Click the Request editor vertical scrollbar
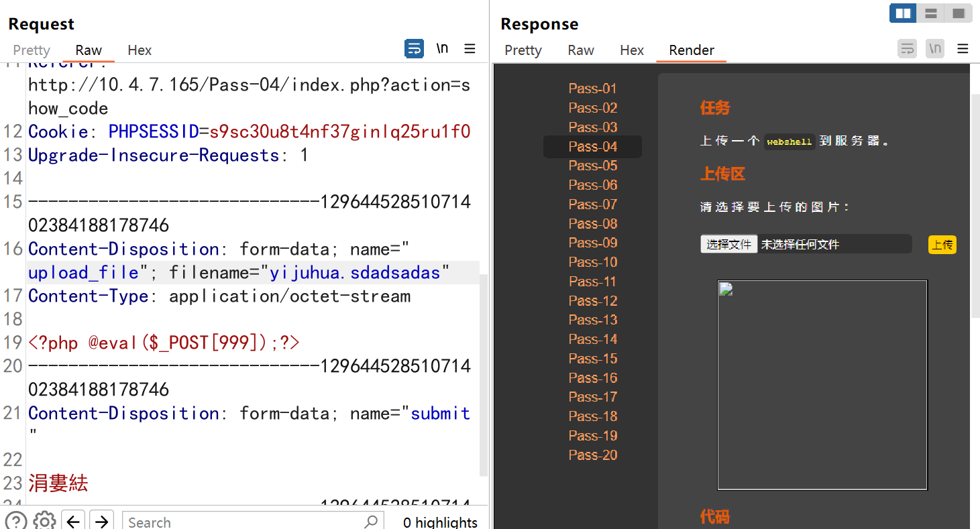This screenshot has width=980, height=529. pos(484,375)
